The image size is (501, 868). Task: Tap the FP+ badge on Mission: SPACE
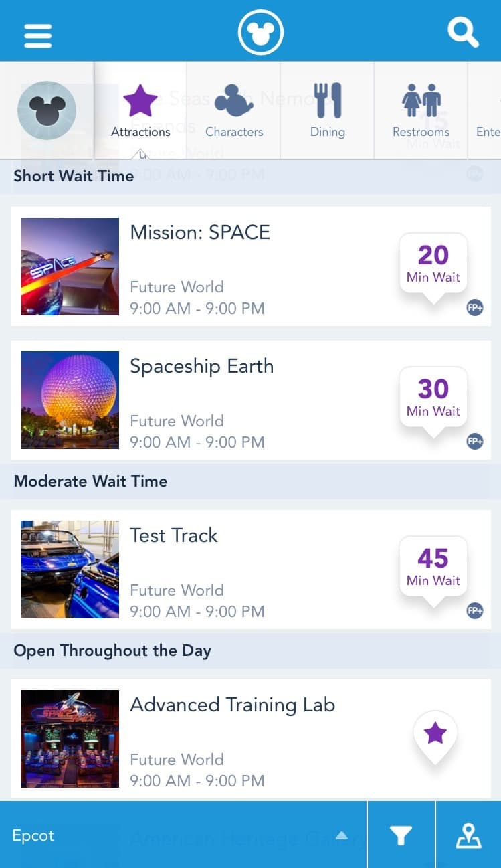pyautogui.click(x=474, y=309)
